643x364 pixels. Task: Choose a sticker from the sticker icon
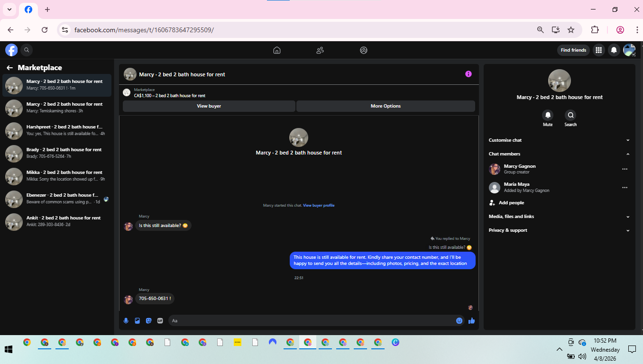[x=149, y=321]
